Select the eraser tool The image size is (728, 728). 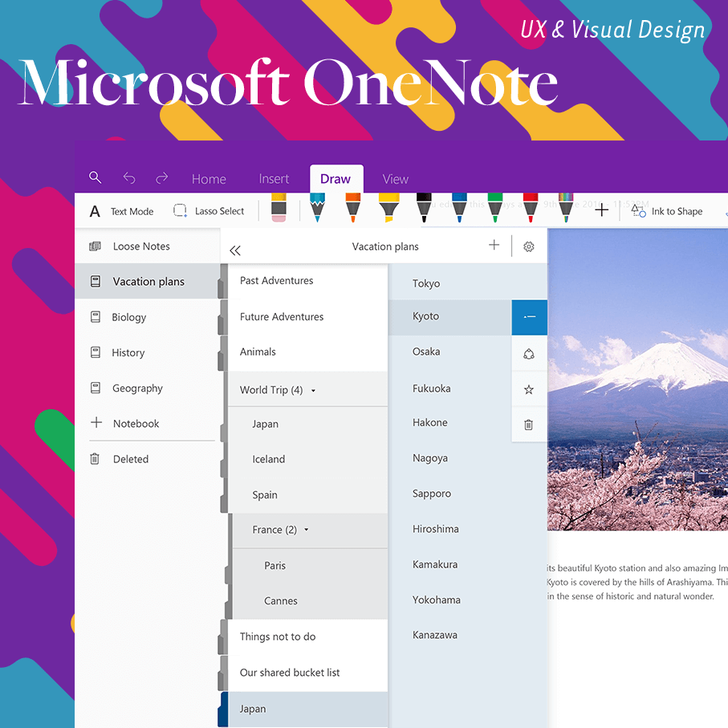[x=279, y=208]
